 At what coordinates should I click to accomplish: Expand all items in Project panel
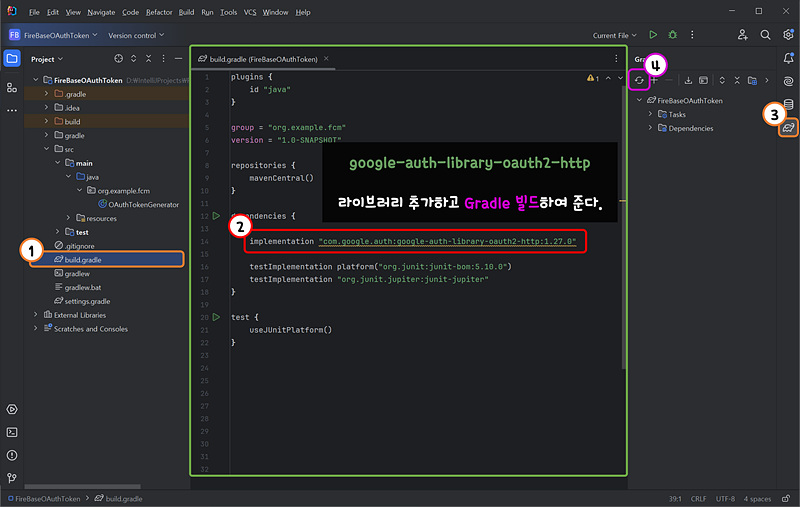pos(134,59)
